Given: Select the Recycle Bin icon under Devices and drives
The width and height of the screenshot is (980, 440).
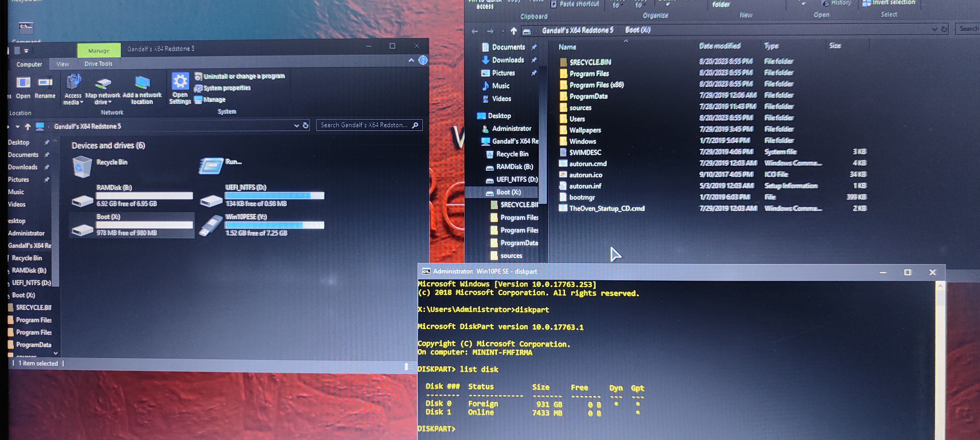Looking at the screenshot, I should 82,167.
